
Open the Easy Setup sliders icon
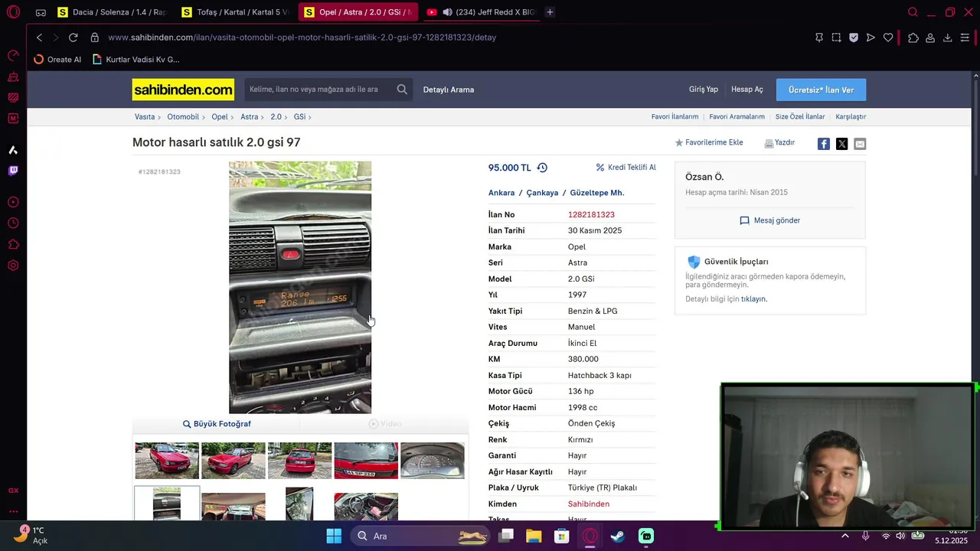pos(965,37)
